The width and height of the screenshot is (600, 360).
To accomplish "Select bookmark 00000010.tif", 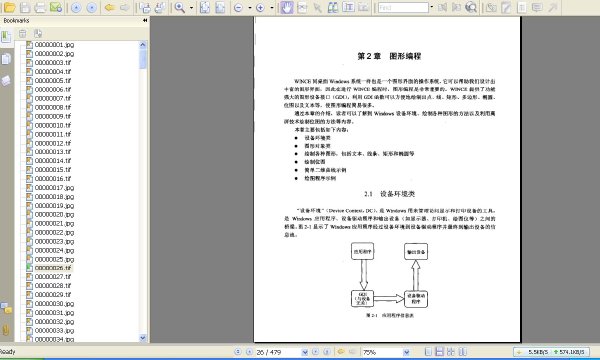I will coord(53,125).
